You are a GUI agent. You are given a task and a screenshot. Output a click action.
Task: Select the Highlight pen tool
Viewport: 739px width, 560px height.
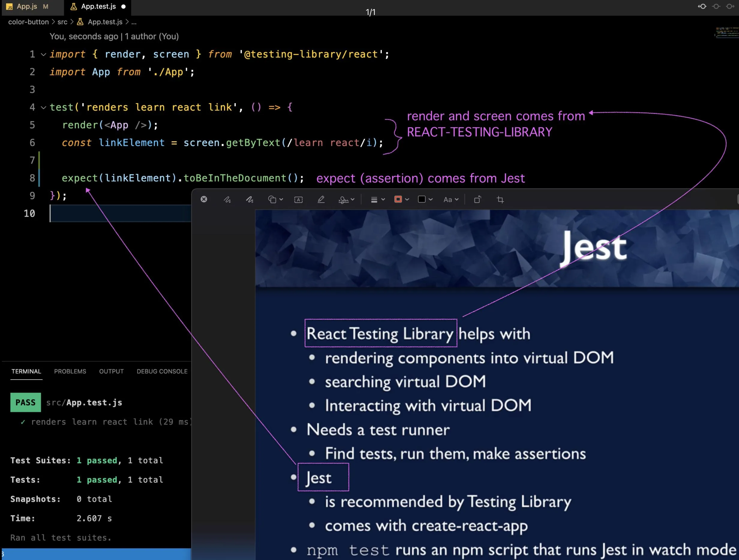coord(321,200)
